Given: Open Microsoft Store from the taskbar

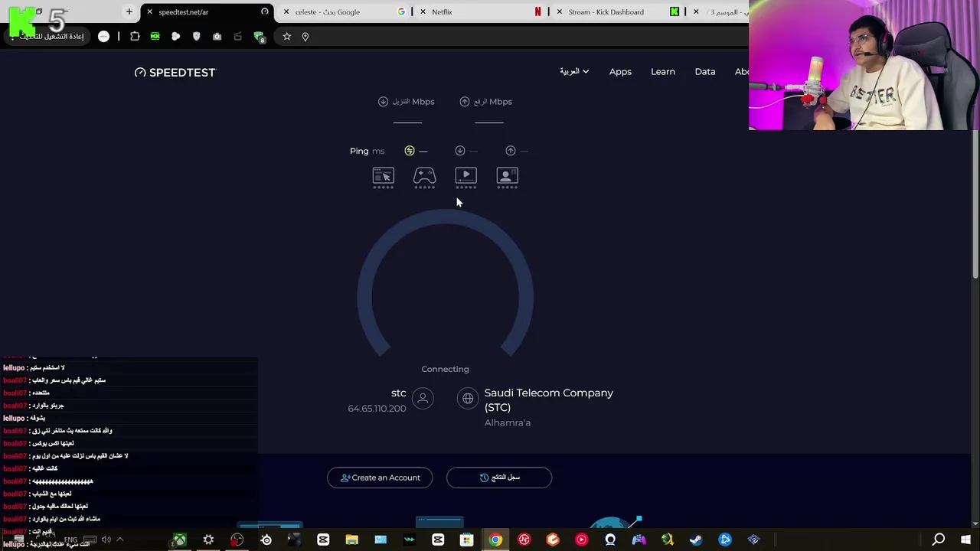Looking at the screenshot, I should (x=466, y=540).
